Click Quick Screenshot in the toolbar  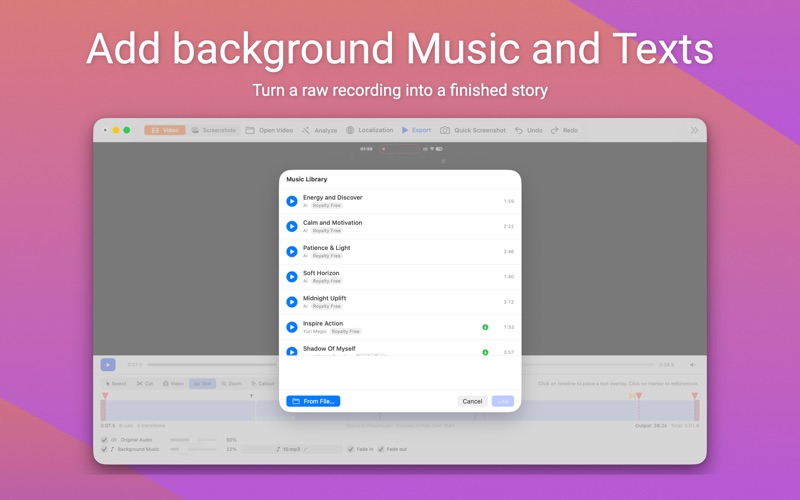click(473, 130)
